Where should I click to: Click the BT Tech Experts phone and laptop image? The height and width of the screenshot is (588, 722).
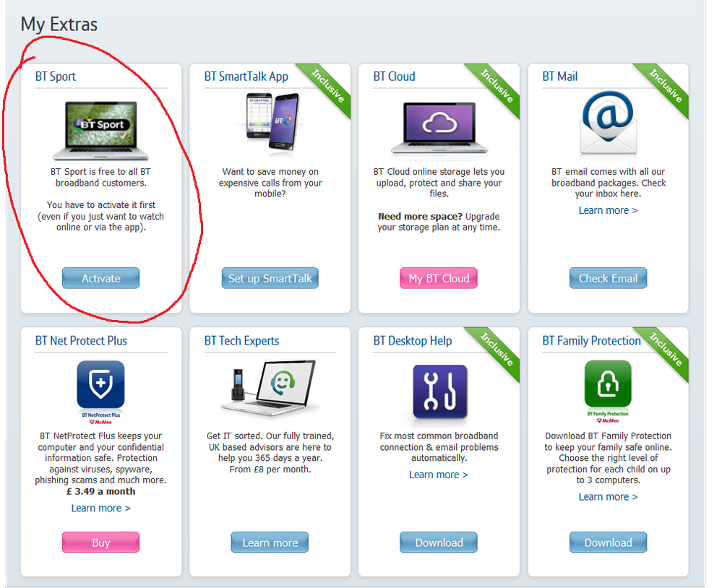(x=270, y=387)
